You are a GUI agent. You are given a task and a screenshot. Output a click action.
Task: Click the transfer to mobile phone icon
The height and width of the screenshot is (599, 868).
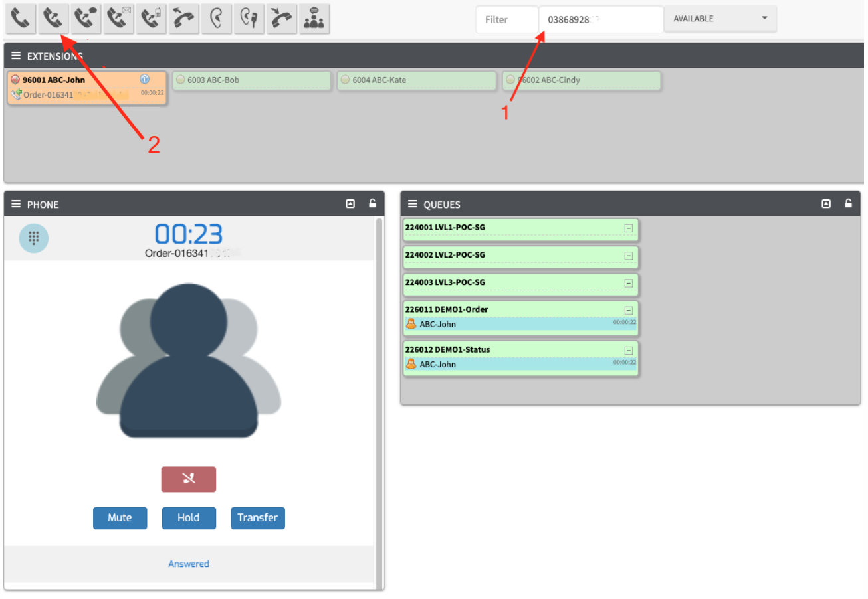[x=151, y=19]
